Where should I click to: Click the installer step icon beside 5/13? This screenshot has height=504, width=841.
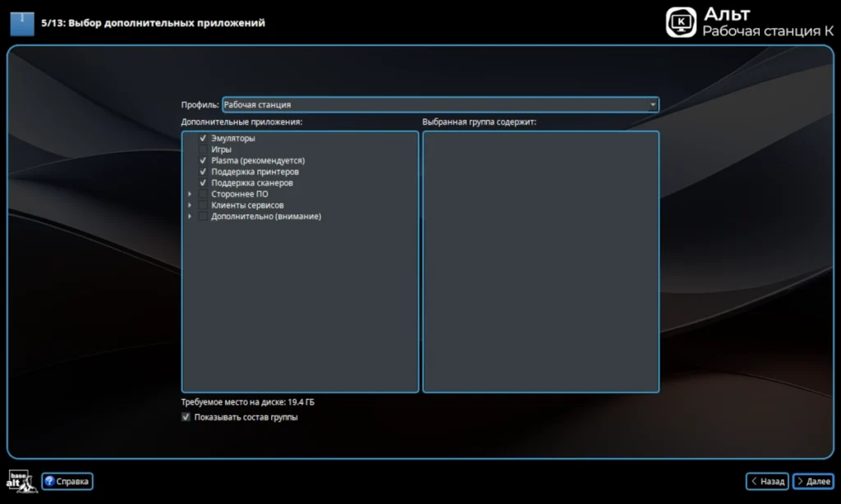(22, 24)
